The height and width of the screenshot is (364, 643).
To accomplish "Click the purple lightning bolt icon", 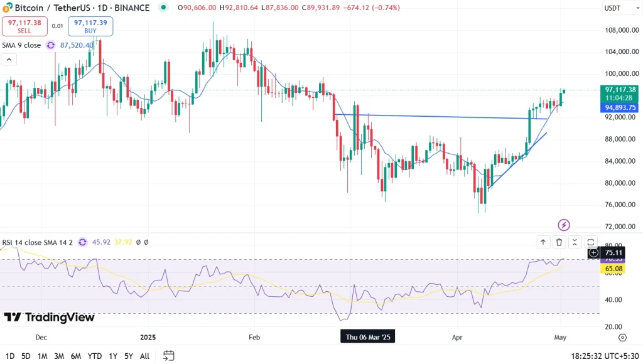I will coord(564,225).
